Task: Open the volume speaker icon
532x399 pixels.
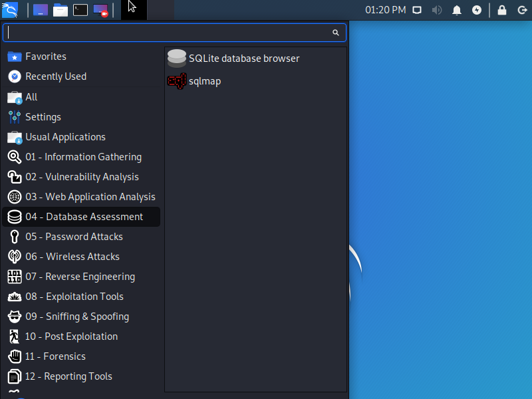Action: [437, 10]
